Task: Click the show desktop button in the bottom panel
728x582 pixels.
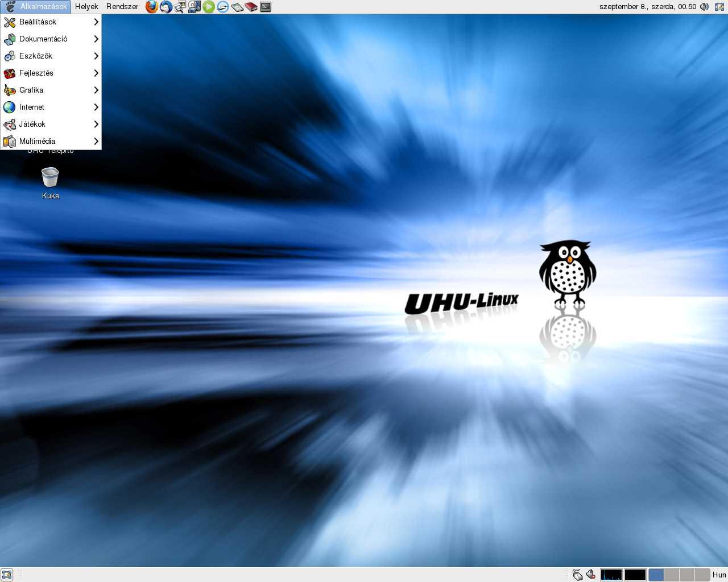Action: 7,575
